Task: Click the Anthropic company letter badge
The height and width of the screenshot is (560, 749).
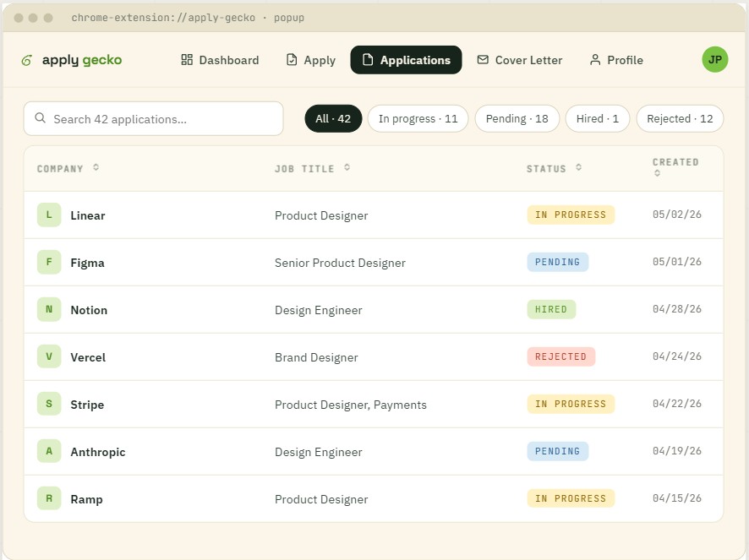Action: coord(49,451)
